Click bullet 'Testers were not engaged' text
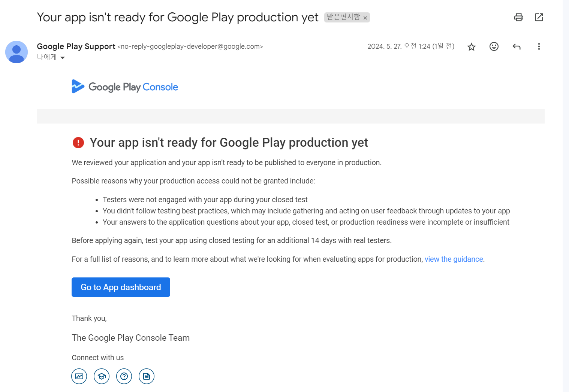Viewport: 569px width, 392px height. tap(205, 200)
